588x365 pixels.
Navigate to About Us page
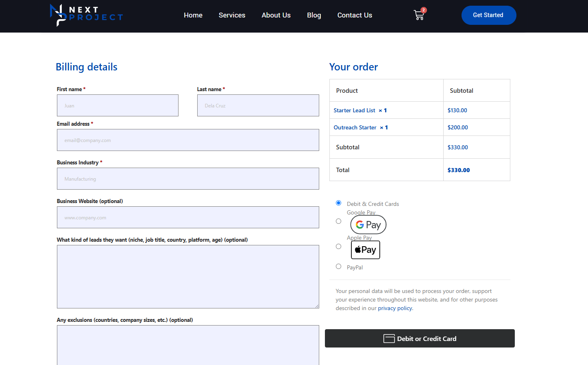(x=276, y=15)
